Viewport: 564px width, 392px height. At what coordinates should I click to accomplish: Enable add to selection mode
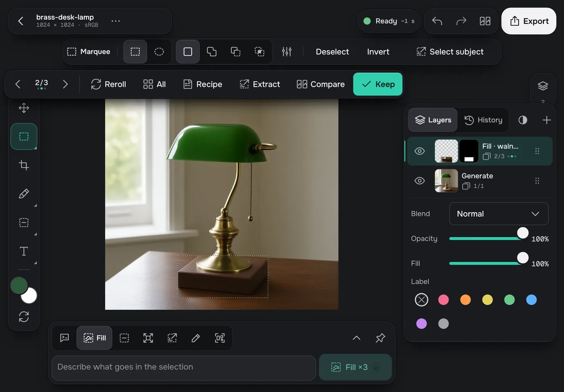(x=212, y=52)
